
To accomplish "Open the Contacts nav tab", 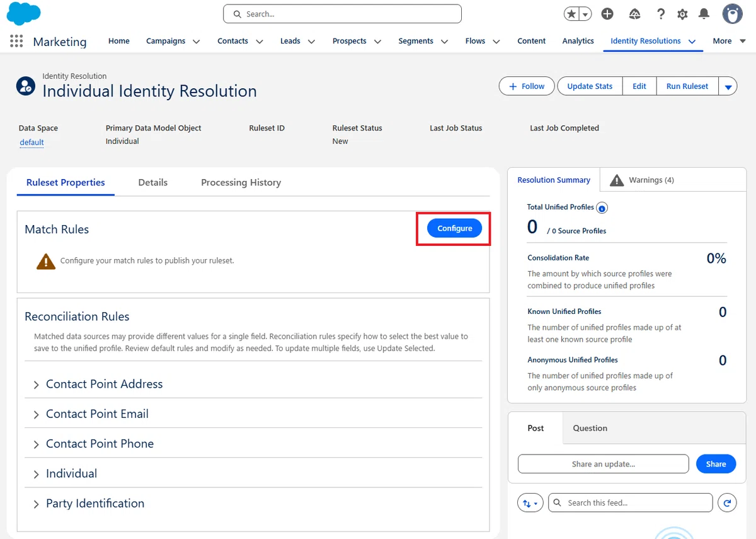I will click(x=232, y=41).
